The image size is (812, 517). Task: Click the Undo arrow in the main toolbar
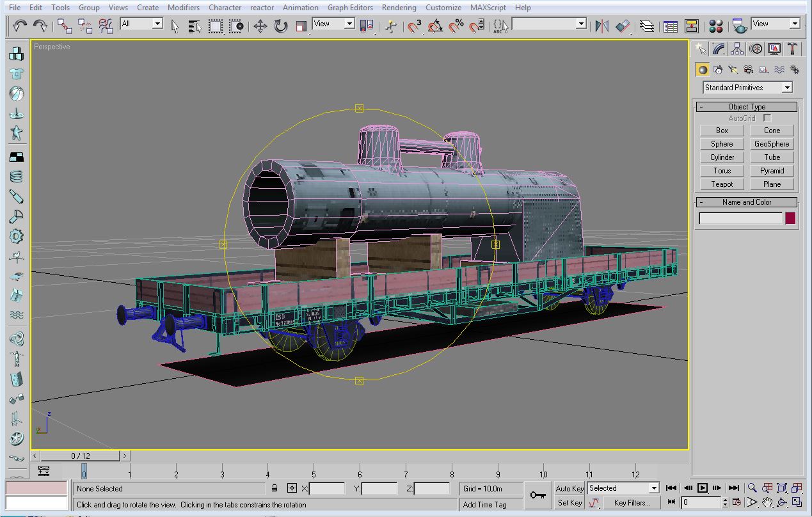pyautogui.click(x=20, y=26)
